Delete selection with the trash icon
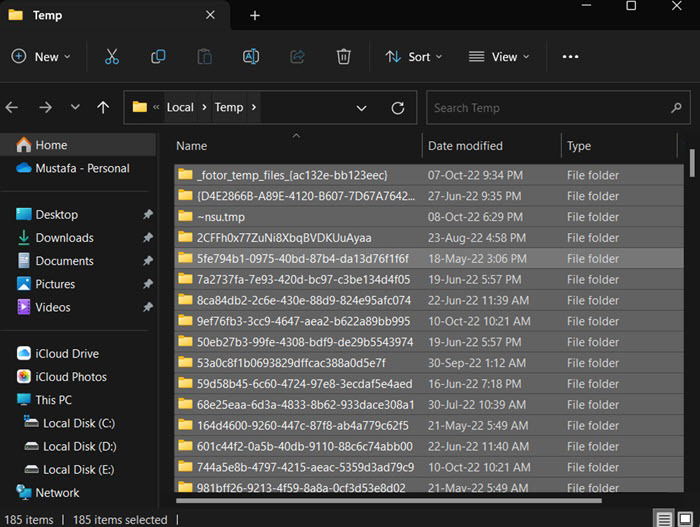Screen dimensions: 700x527 343,57
